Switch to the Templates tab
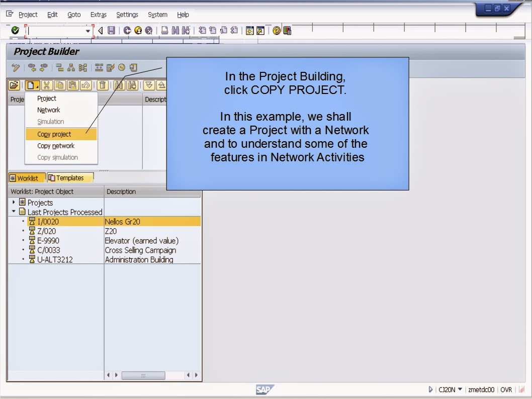The image size is (532, 399). (69, 177)
